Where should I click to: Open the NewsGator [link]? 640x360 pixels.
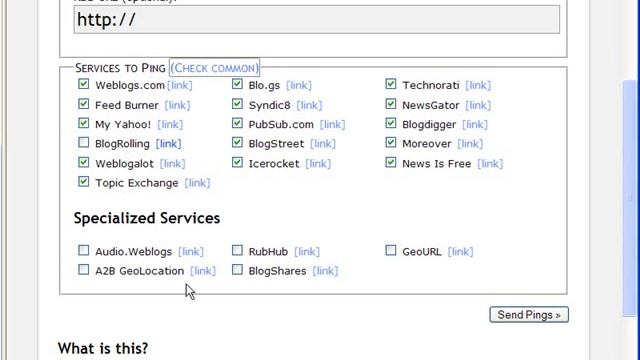(478, 105)
